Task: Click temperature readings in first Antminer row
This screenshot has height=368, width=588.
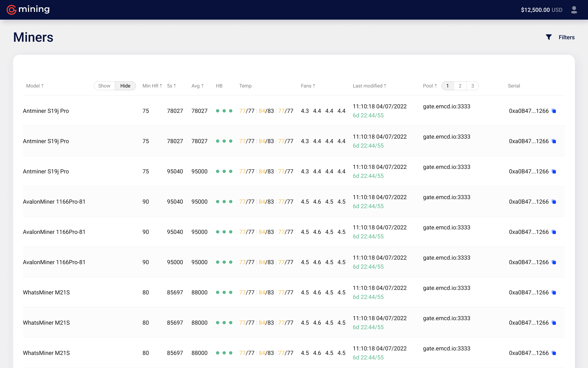Action: click(266, 111)
